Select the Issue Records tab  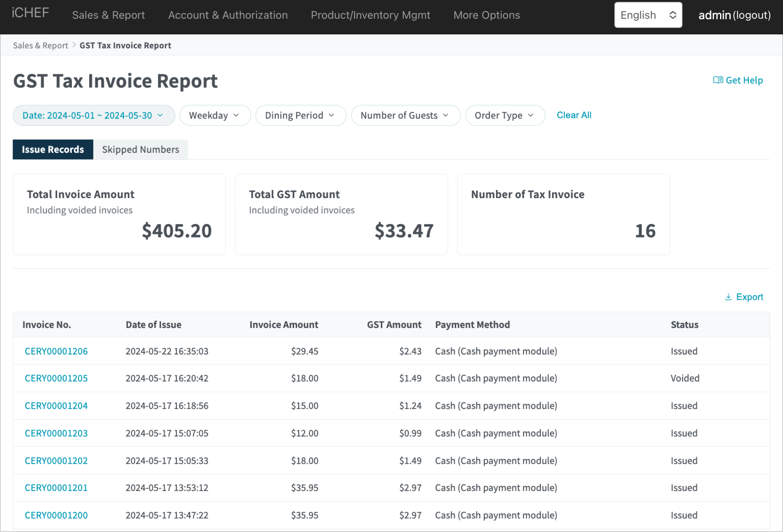[x=53, y=149]
